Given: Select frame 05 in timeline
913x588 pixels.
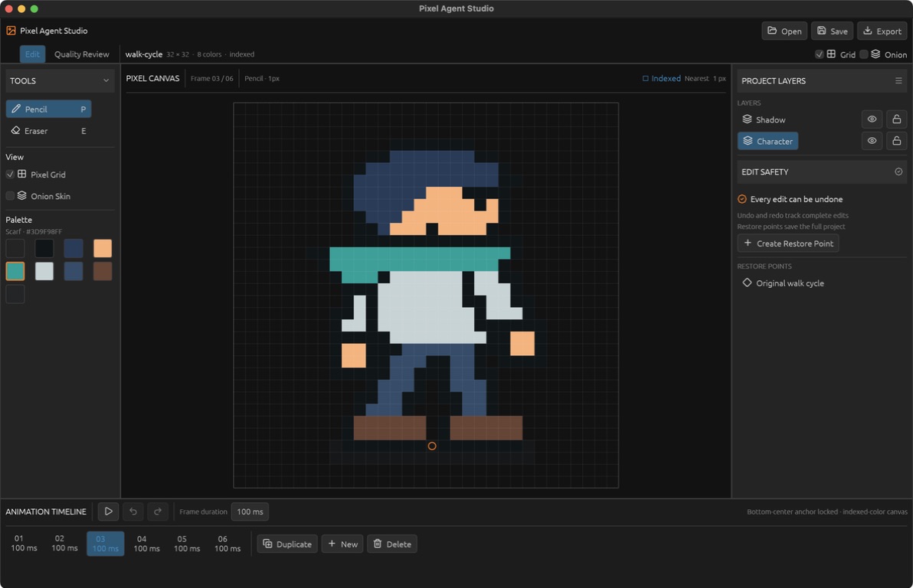Looking at the screenshot, I should tap(187, 544).
